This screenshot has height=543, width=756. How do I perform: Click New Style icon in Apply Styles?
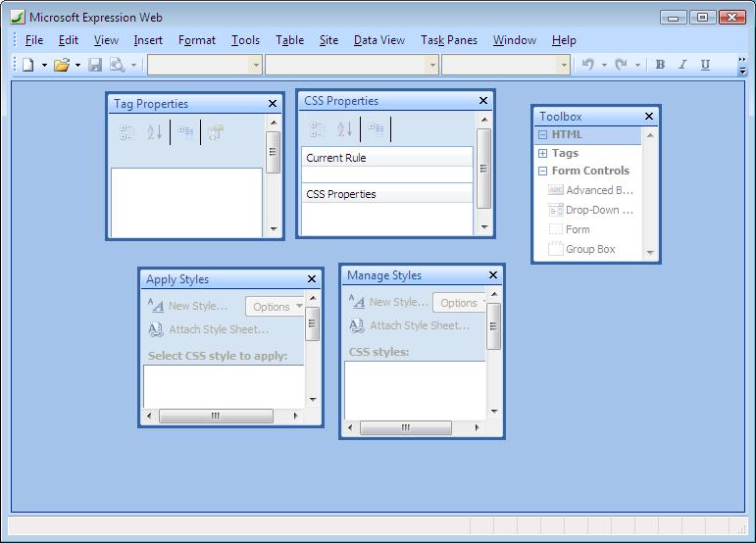tap(155, 306)
